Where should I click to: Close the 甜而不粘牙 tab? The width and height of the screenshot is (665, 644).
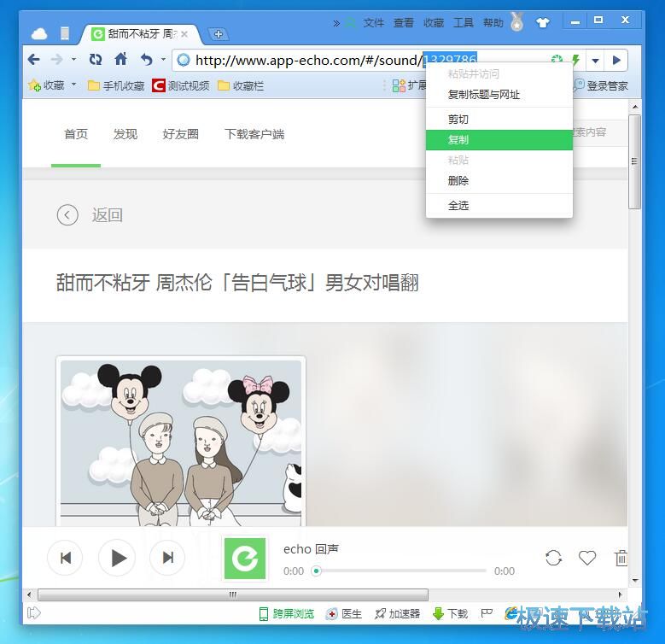click(184, 34)
